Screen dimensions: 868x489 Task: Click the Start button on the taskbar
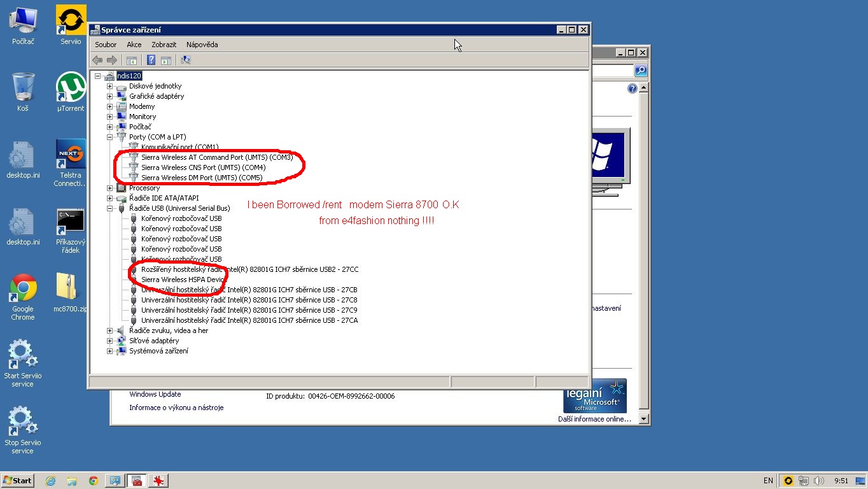point(18,481)
